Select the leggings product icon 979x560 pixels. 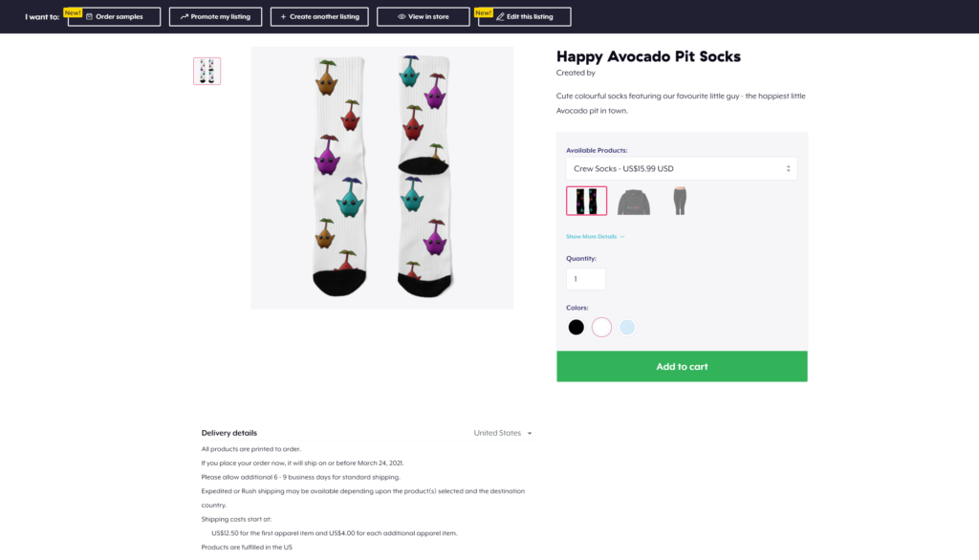point(680,201)
